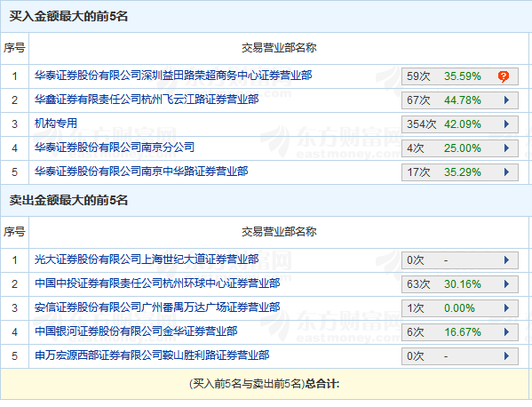532x407 pixels.
Task: Click the 交易营业部名称 header in the sell table
Action: tap(279, 232)
